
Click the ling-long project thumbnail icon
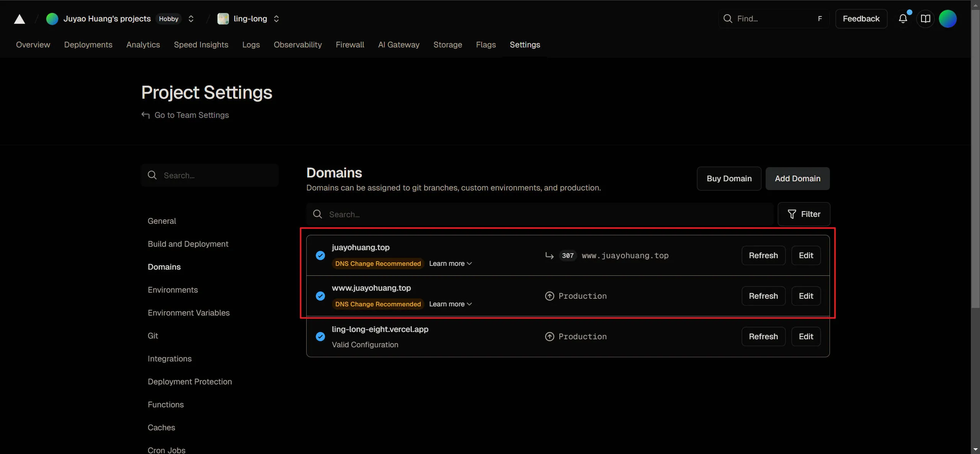[x=223, y=19]
